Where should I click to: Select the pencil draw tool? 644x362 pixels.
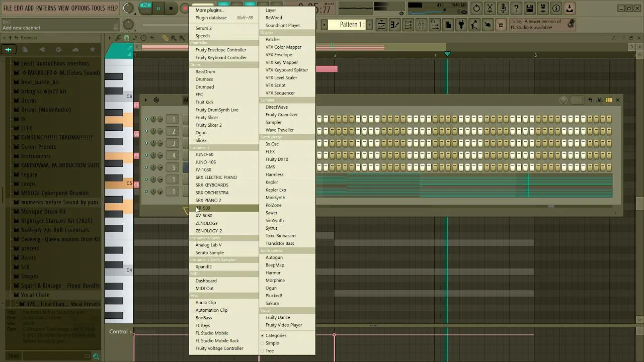point(166,38)
